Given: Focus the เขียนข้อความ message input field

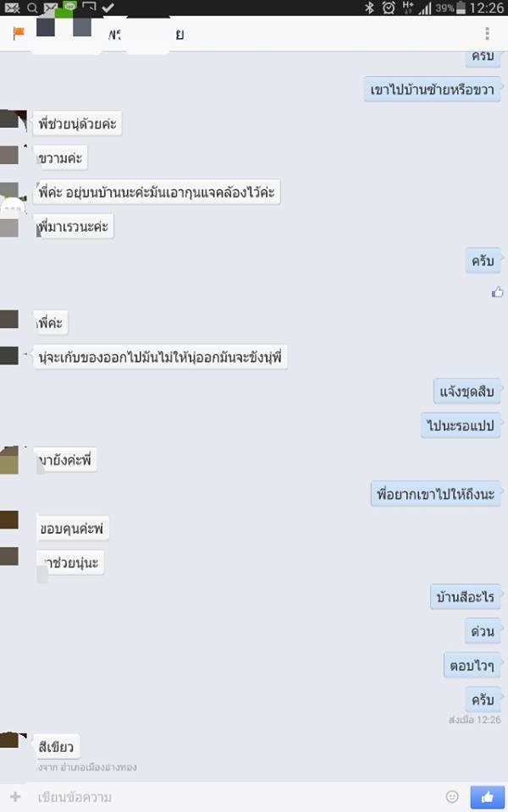Looking at the screenshot, I should (x=234, y=797).
